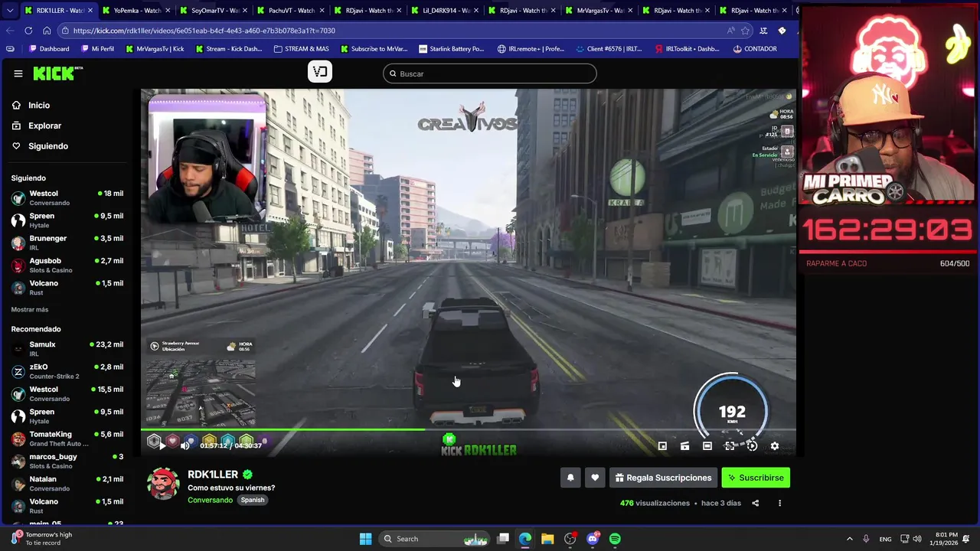Click the green Suscribirse button
Screen dimensions: 980x551
pos(756,478)
